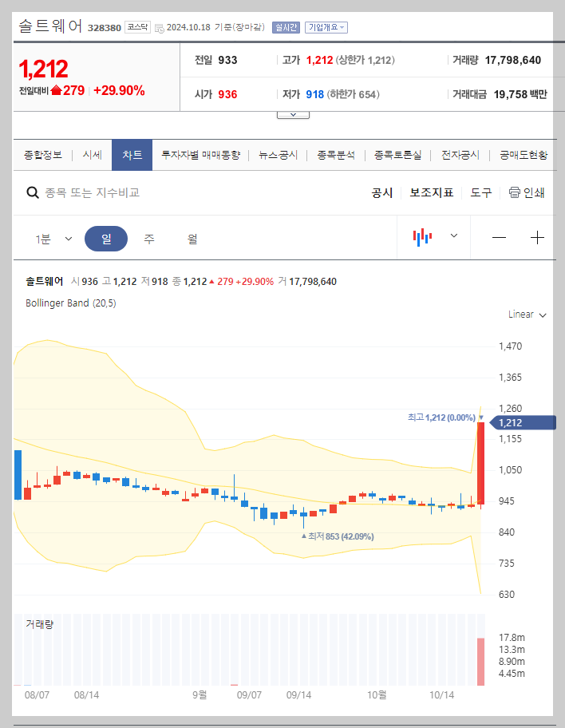Image resolution: width=565 pixels, height=728 pixels.
Task: Click the 1,212 current price marker
Action: [x=522, y=422]
